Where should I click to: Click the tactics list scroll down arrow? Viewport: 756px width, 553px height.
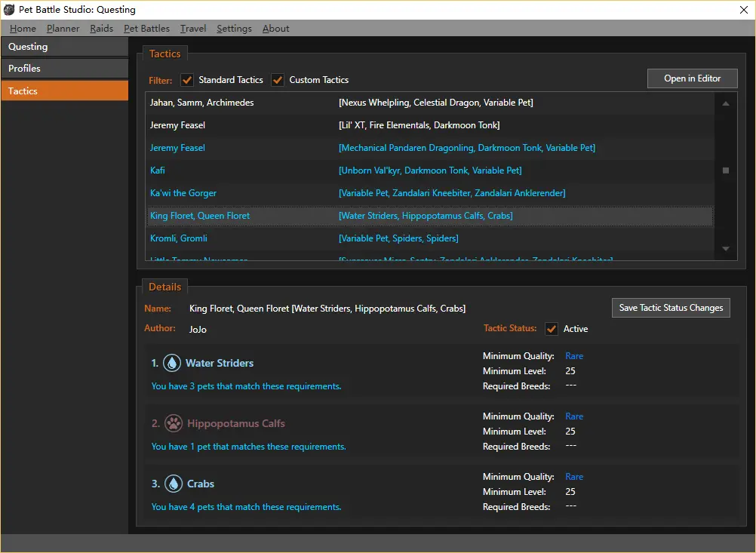(x=726, y=249)
